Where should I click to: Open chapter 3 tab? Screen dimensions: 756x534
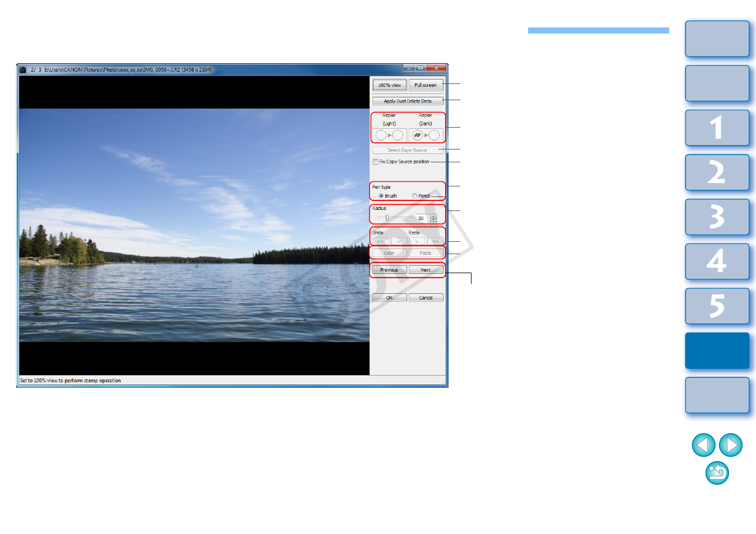717,217
